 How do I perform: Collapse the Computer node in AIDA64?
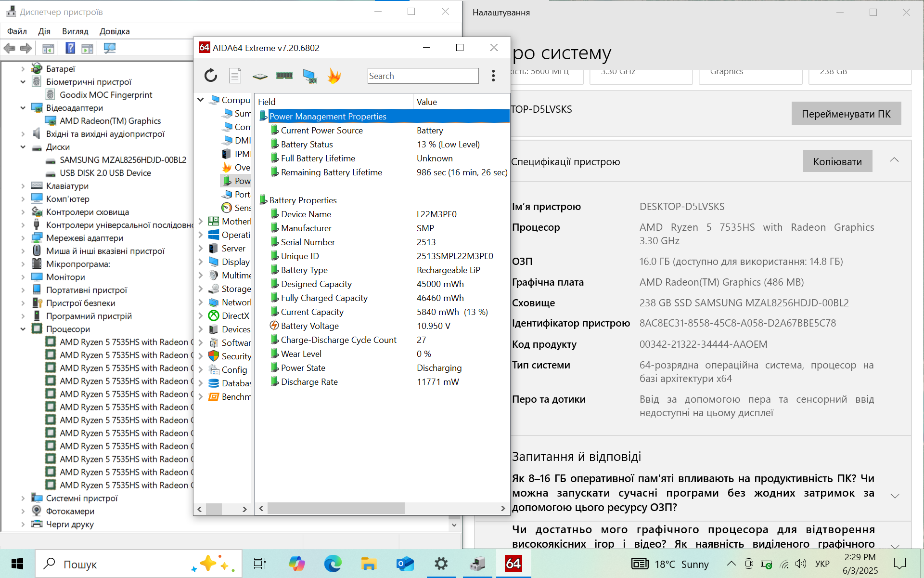pos(201,100)
